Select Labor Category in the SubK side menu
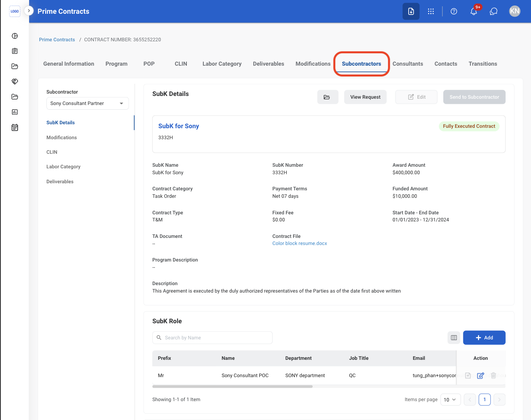 click(x=63, y=167)
